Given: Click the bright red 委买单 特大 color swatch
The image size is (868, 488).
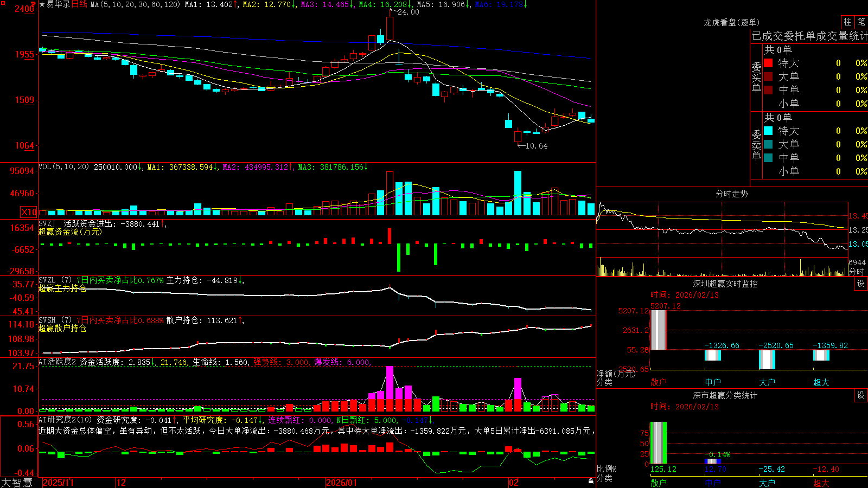Looking at the screenshot, I should 768,63.
